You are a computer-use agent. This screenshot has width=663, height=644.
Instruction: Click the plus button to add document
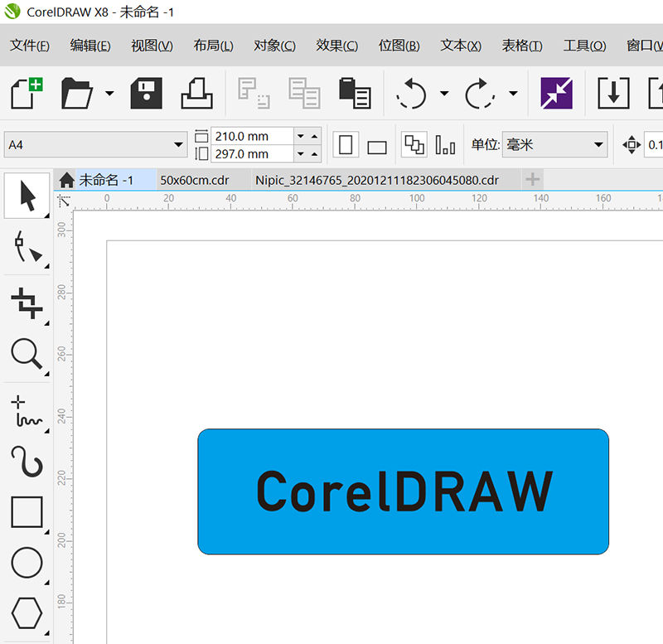click(x=532, y=180)
